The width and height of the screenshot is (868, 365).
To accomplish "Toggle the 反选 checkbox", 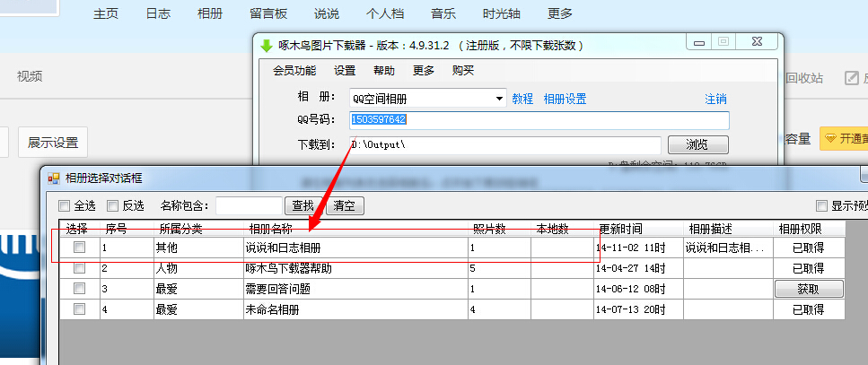I will (112, 206).
